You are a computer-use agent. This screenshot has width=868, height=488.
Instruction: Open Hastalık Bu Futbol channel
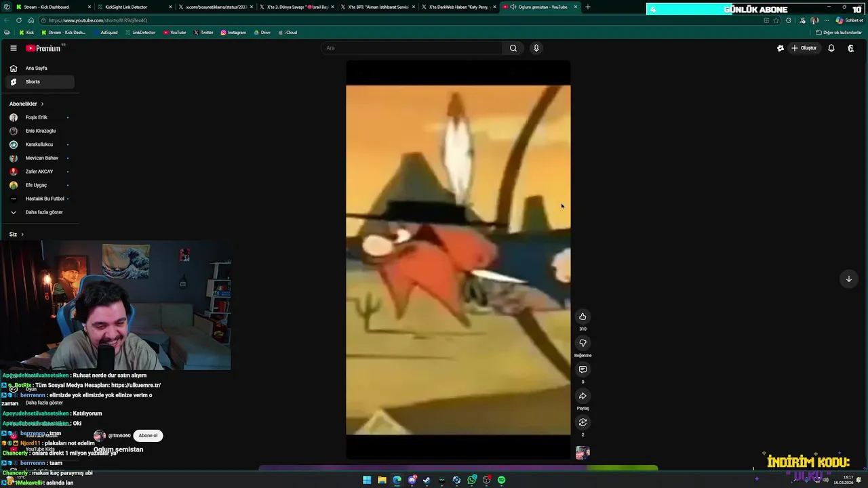(x=39, y=199)
